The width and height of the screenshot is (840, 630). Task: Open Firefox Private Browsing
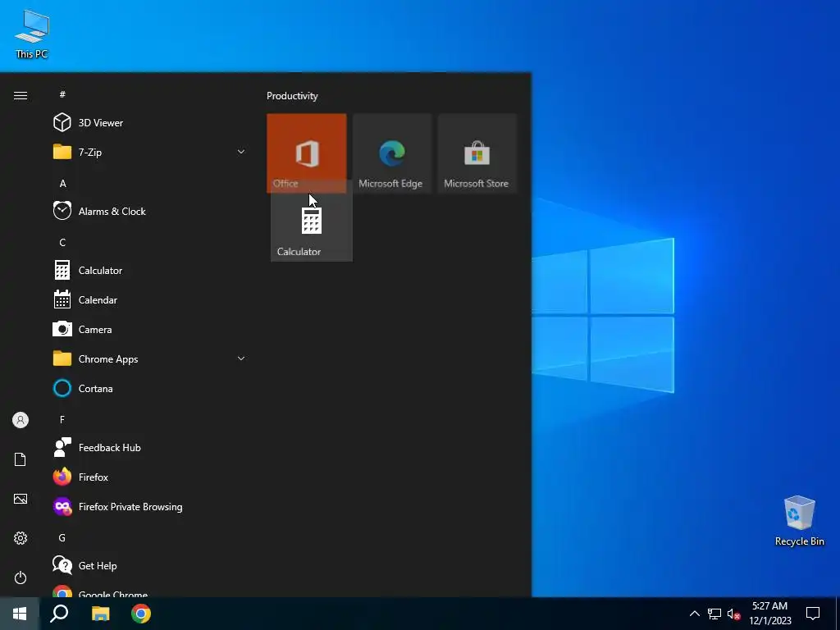(x=149, y=507)
